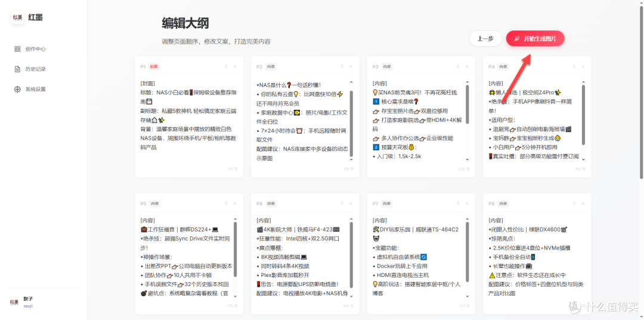The image size is (644, 320).
Task: Click the drag handle on card P3
Action: (458, 66)
